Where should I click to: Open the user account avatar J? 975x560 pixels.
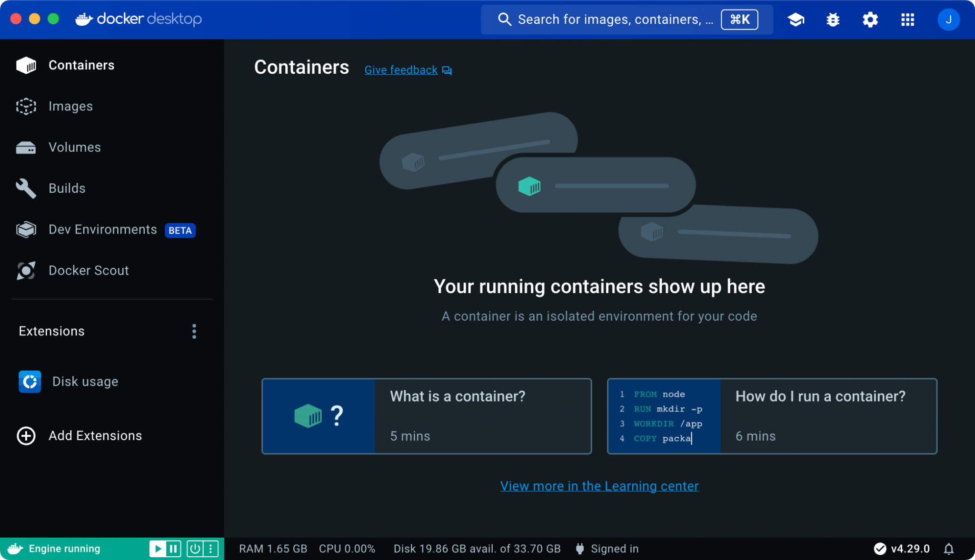click(948, 20)
